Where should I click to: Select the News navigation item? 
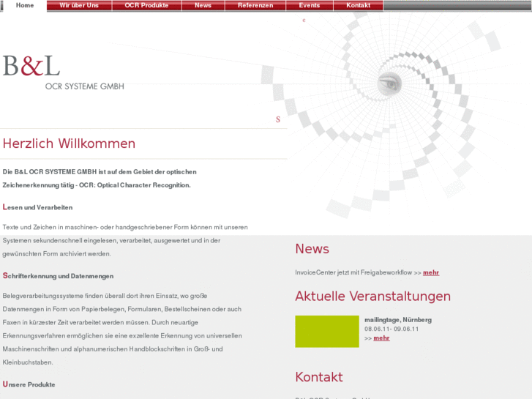click(203, 5)
